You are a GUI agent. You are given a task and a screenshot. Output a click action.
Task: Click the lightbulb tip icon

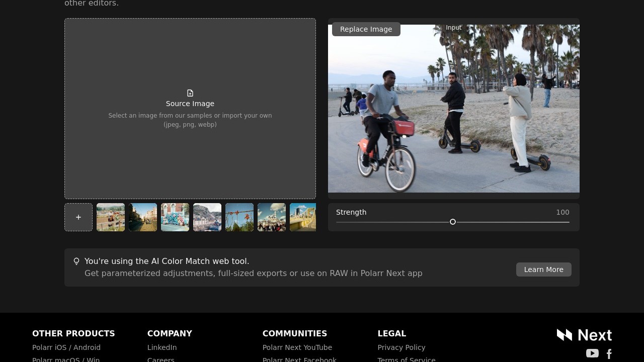tap(76, 261)
